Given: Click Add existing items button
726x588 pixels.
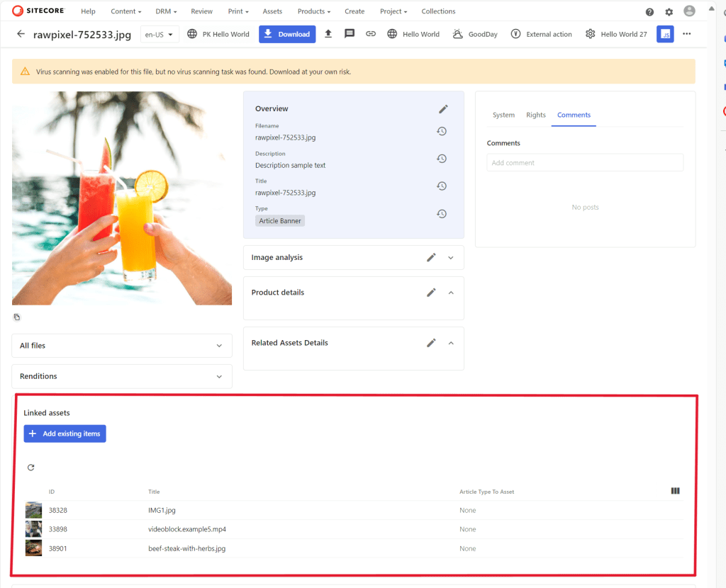Looking at the screenshot, I should [65, 434].
